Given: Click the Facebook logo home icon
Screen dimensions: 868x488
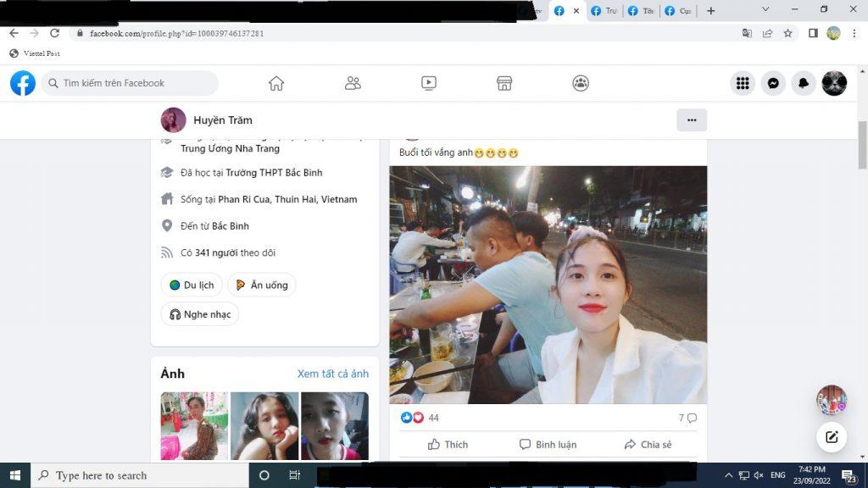Looking at the screenshot, I should tap(23, 83).
